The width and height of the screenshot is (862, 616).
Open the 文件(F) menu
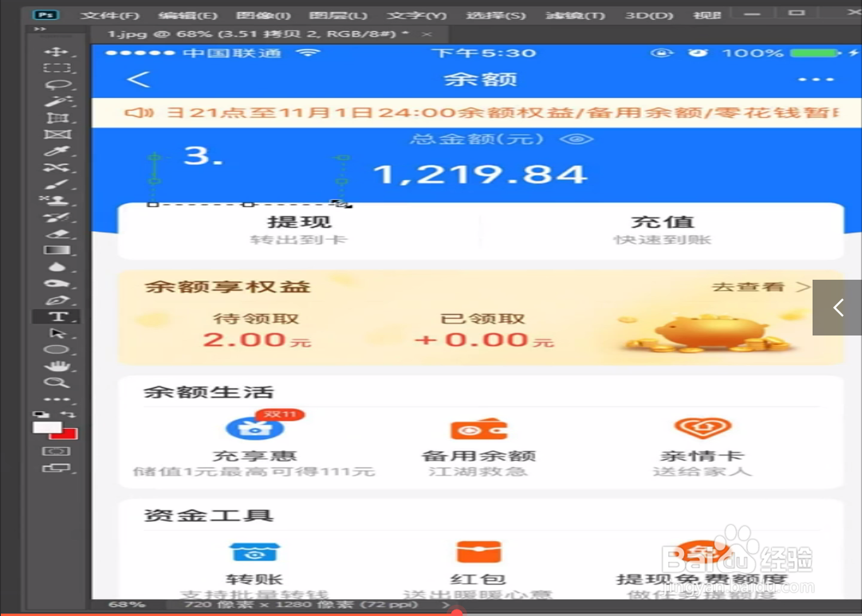110,15
